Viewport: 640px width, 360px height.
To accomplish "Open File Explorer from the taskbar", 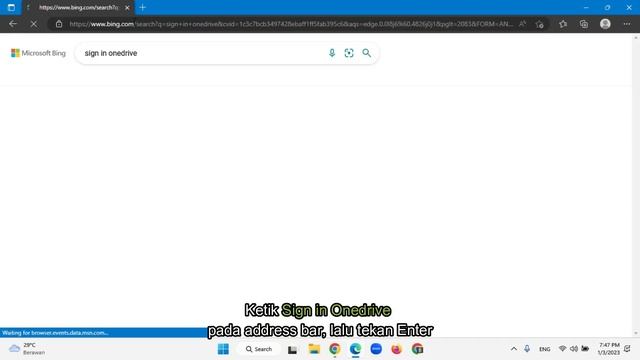I will pos(314,349).
